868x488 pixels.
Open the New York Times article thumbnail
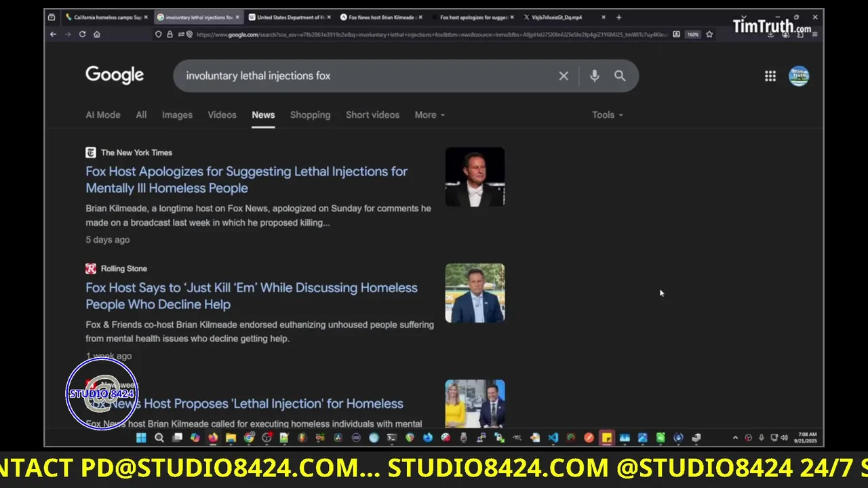475,176
